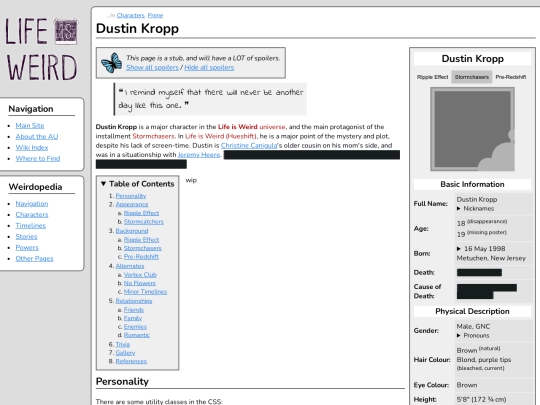Collapse the Table of Contents triangle
Screen dimensions: 540x405
point(103,184)
